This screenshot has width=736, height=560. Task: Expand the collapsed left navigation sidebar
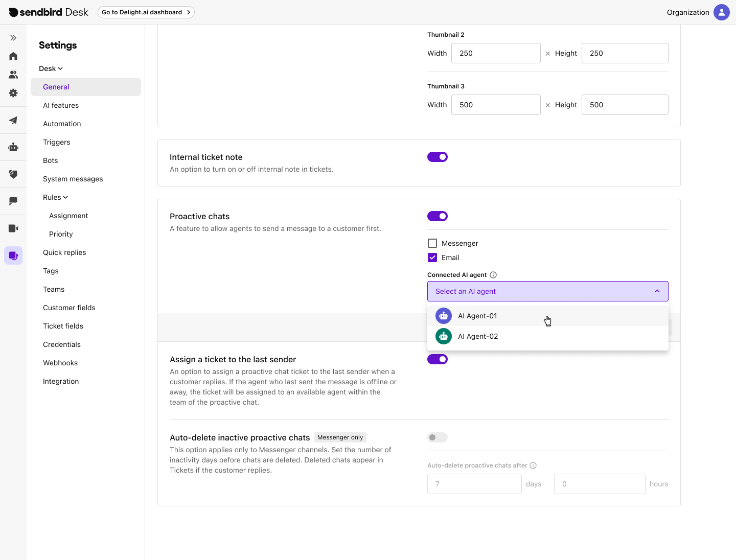pyautogui.click(x=13, y=37)
